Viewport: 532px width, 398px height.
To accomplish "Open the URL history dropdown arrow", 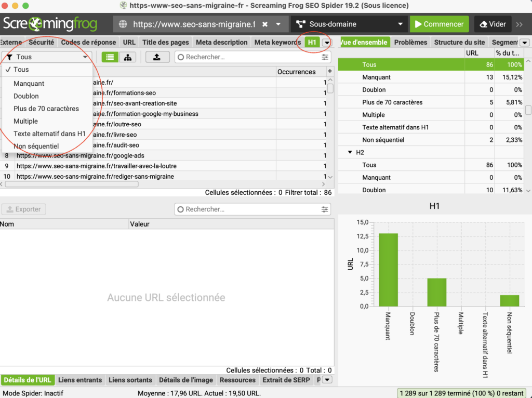I will tap(278, 24).
